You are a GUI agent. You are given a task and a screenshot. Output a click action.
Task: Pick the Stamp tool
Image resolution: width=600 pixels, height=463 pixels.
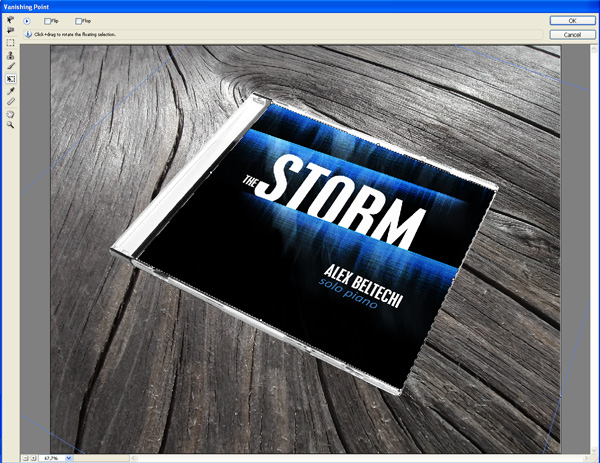(x=10, y=55)
